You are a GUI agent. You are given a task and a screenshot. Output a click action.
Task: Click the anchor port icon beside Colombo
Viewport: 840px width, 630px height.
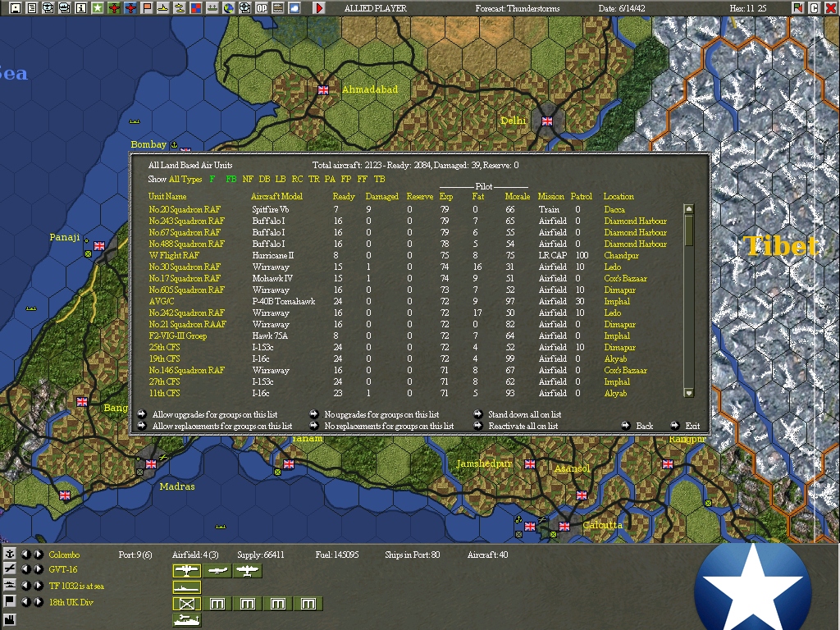point(9,554)
